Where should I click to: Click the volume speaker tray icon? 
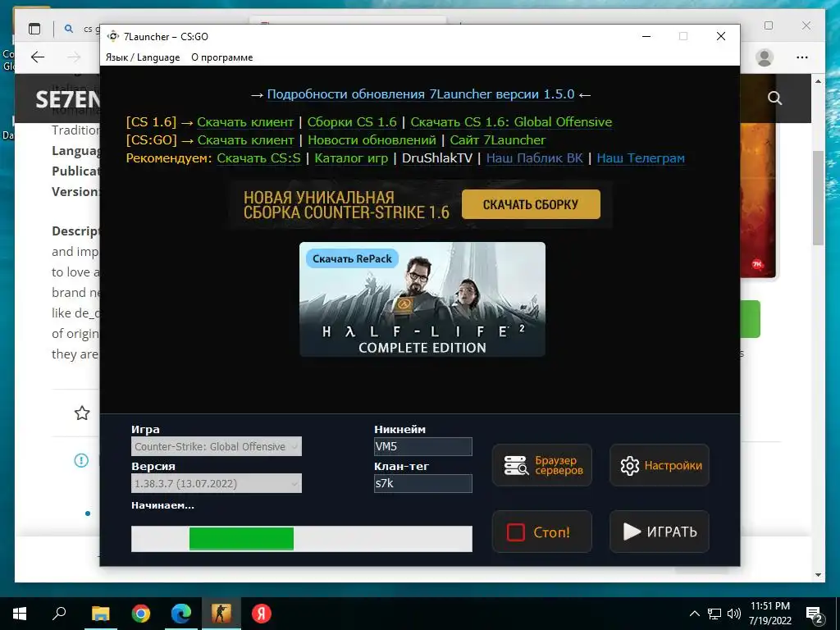point(734,614)
